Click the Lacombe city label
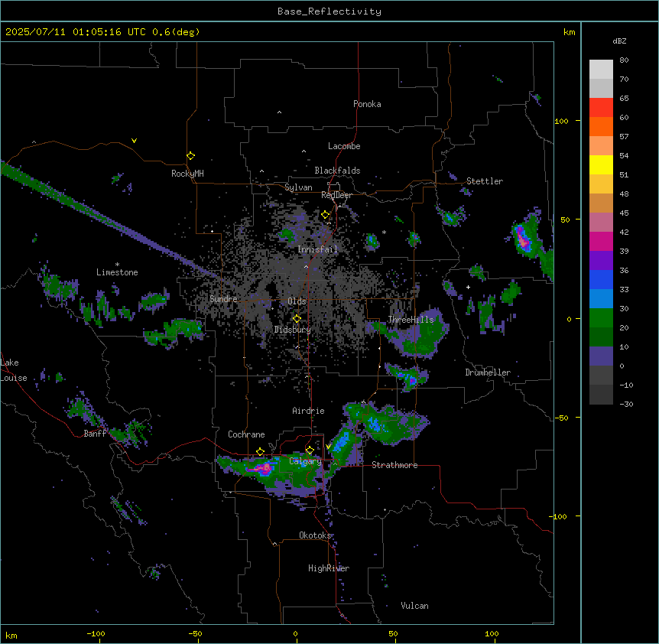 [344, 146]
